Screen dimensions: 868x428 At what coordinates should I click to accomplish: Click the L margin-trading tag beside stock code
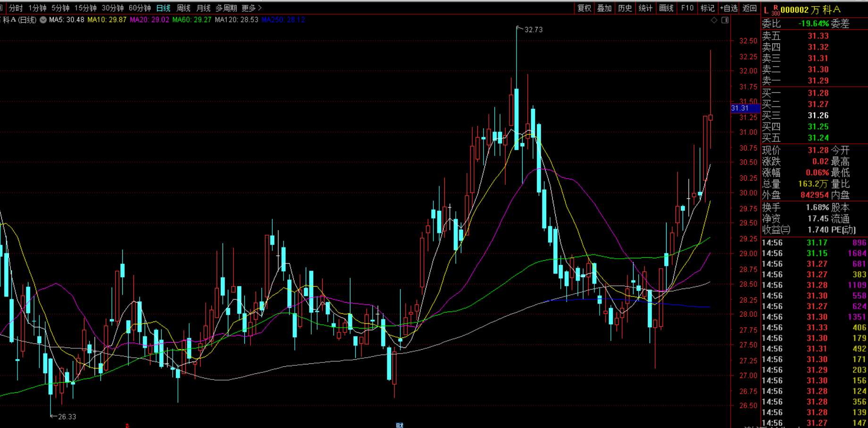coord(766,10)
